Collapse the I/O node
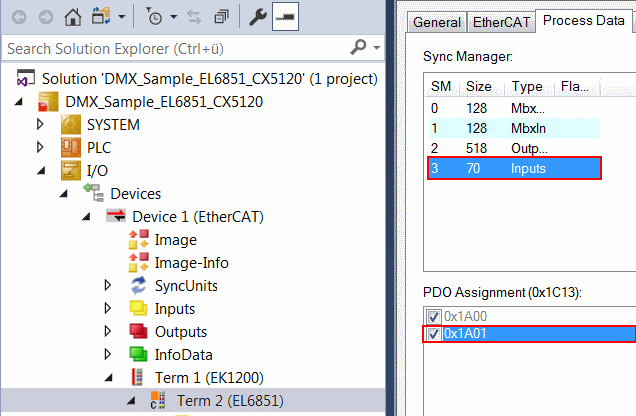The image size is (636, 416). [x=41, y=171]
